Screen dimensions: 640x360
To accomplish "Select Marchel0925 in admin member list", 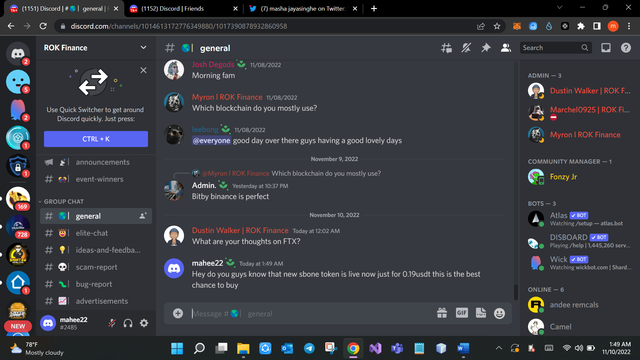I will tap(579, 113).
